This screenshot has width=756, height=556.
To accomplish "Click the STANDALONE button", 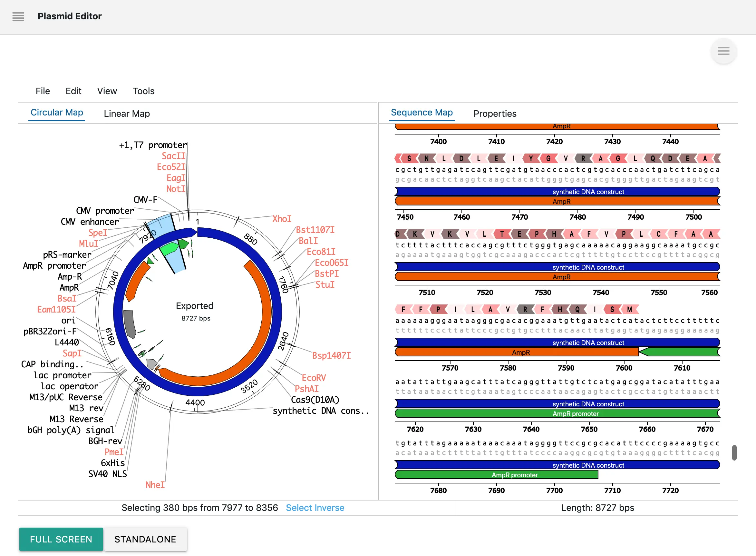I will [x=145, y=539].
